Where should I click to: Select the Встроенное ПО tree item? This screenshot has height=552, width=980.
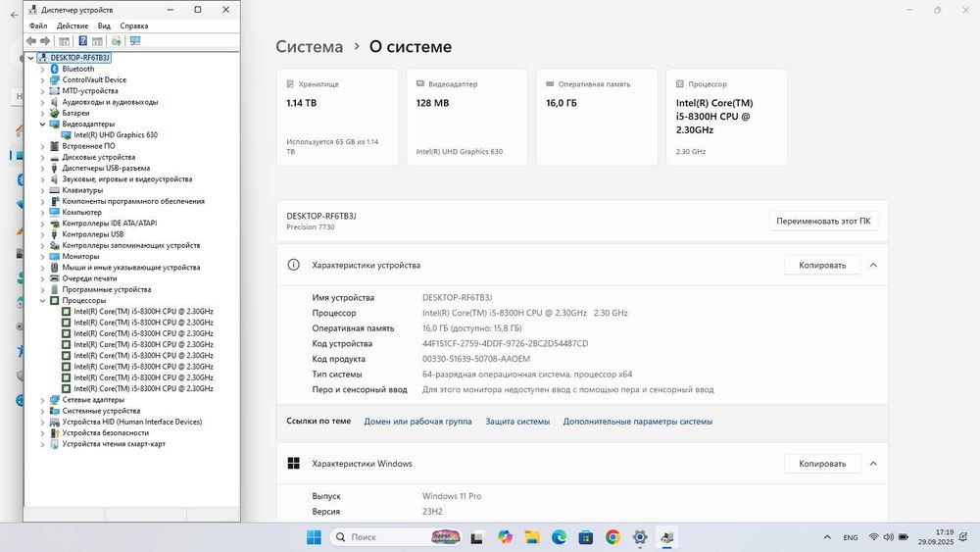pyautogui.click(x=88, y=146)
